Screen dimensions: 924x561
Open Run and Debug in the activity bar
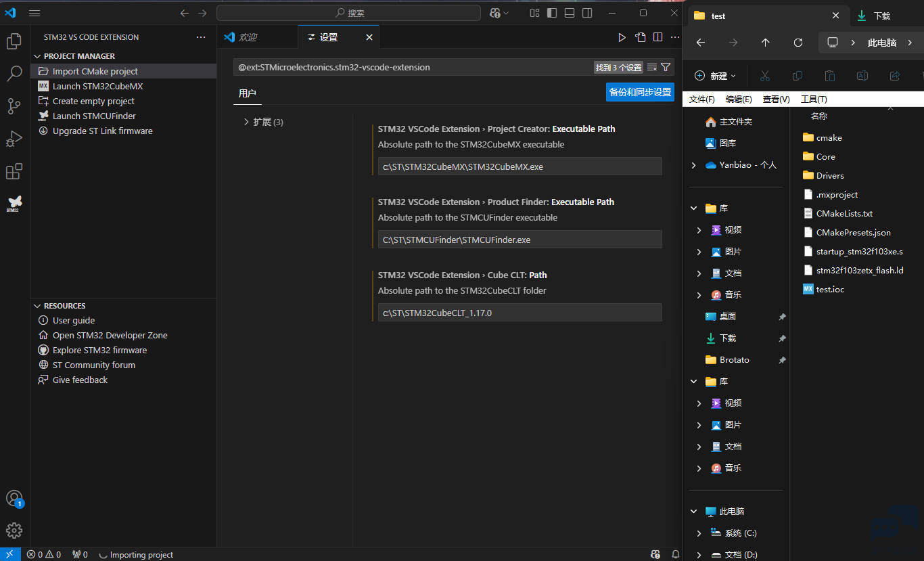tap(14, 139)
